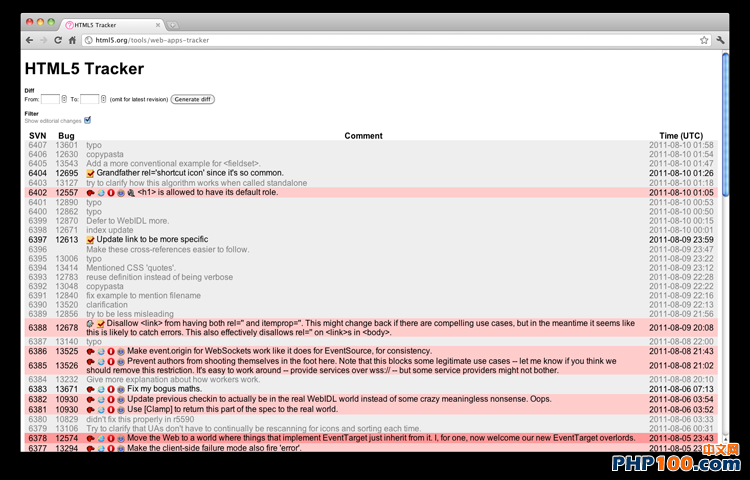Click the timestamp '2011-08-10 01:58'
750x480 pixels.
[681, 145]
